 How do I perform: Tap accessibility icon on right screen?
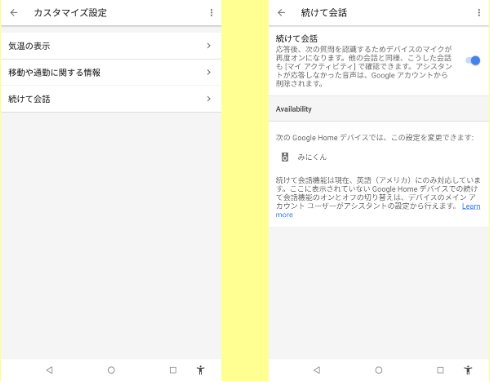click(x=468, y=370)
